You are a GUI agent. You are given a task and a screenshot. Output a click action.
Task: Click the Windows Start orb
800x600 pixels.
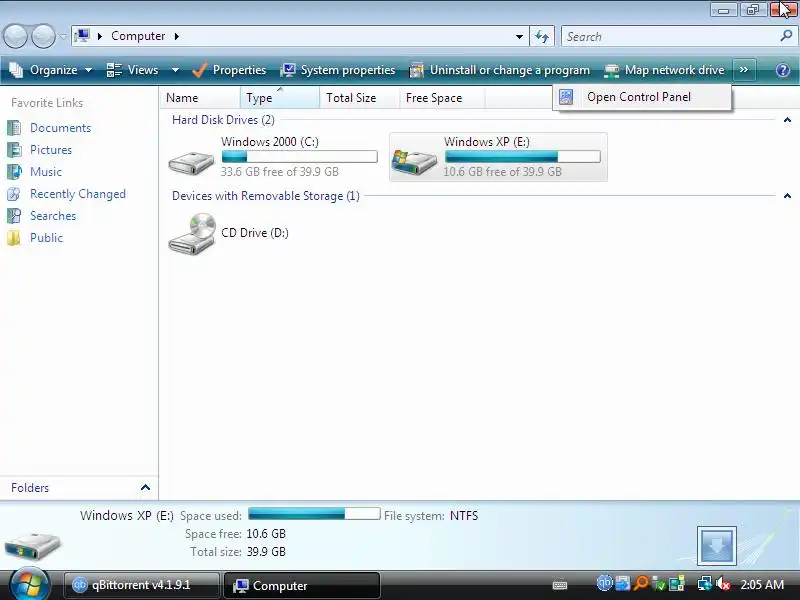(29, 585)
